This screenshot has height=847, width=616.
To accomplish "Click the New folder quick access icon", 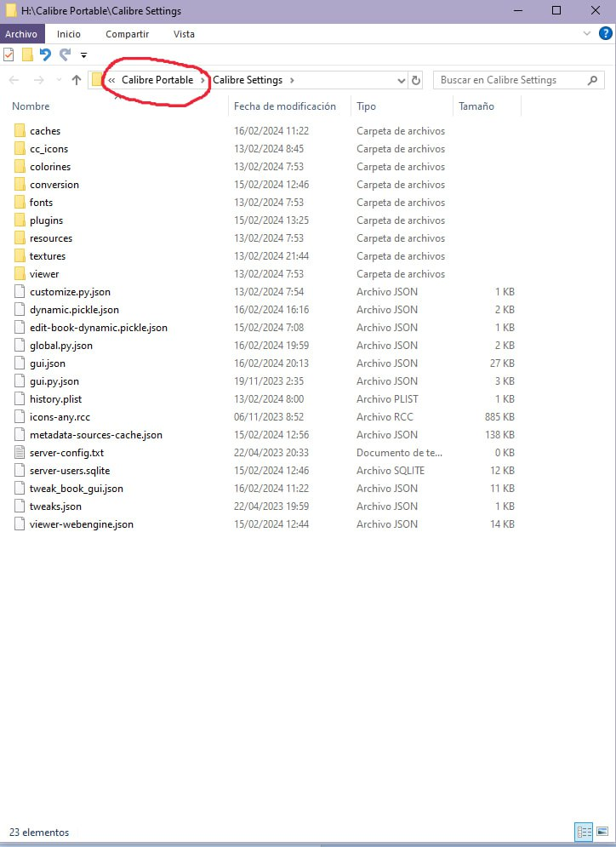I will pyautogui.click(x=27, y=54).
